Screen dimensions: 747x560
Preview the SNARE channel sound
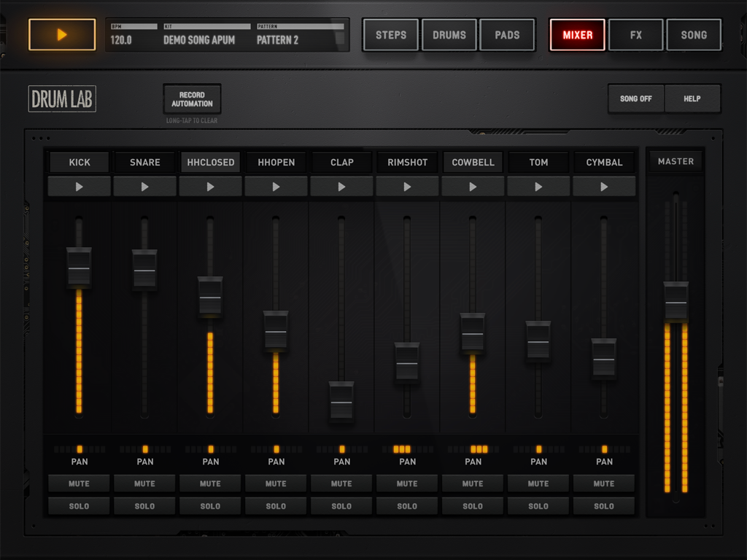[x=144, y=186]
